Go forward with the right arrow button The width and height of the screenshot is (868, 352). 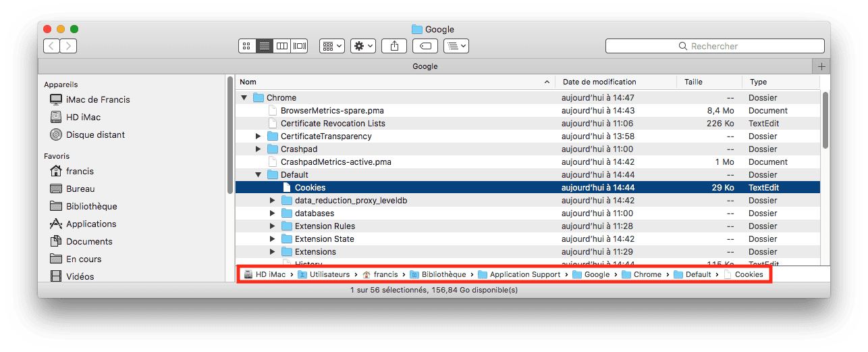click(68, 46)
